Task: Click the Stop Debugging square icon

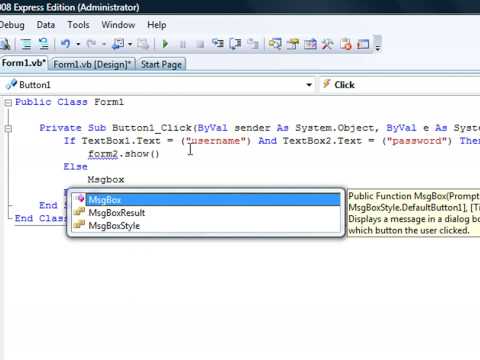Action: point(200,44)
